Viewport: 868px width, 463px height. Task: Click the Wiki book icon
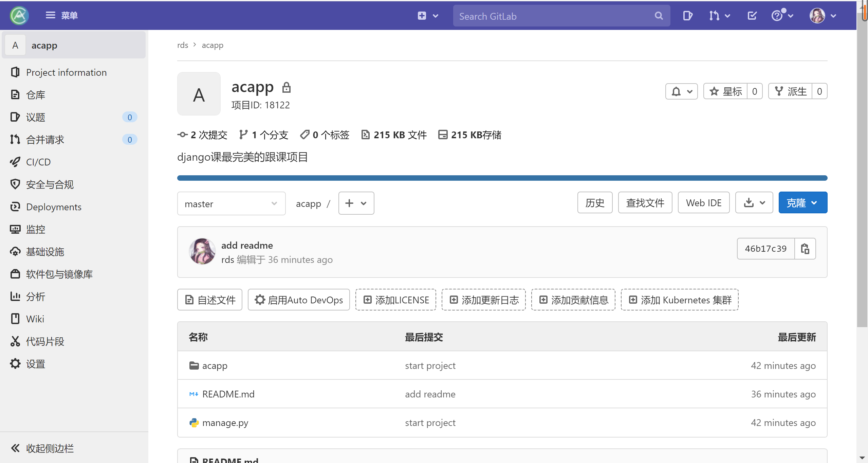click(15, 319)
